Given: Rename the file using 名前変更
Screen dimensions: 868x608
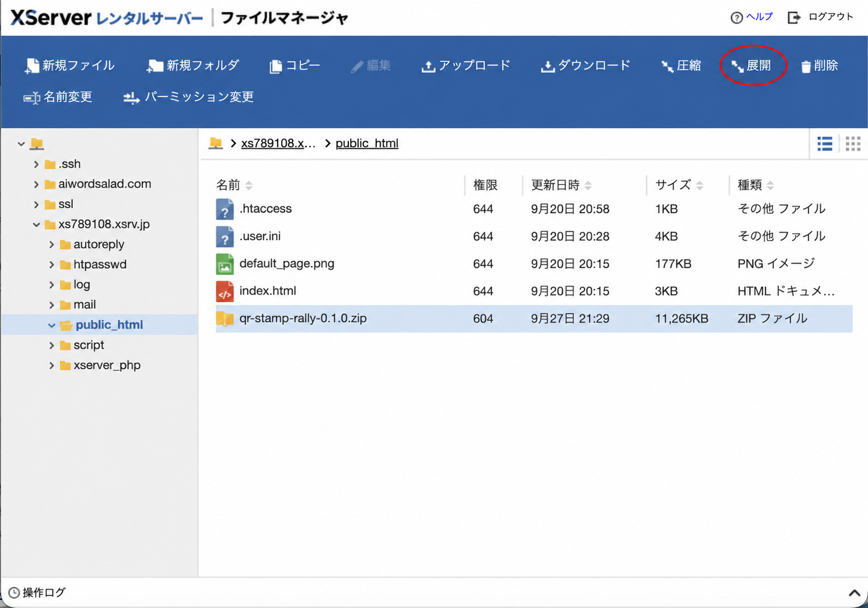Looking at the screenshot, I should [x=58, y=97].
